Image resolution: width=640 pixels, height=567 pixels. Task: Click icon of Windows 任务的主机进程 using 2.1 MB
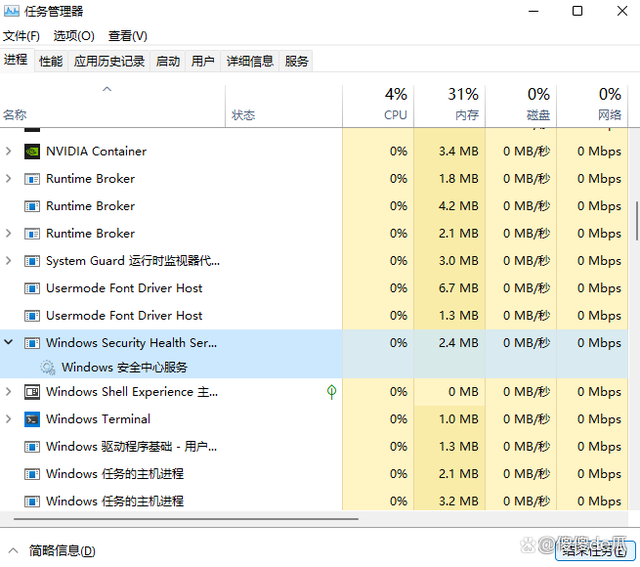(x=32, y=474)
